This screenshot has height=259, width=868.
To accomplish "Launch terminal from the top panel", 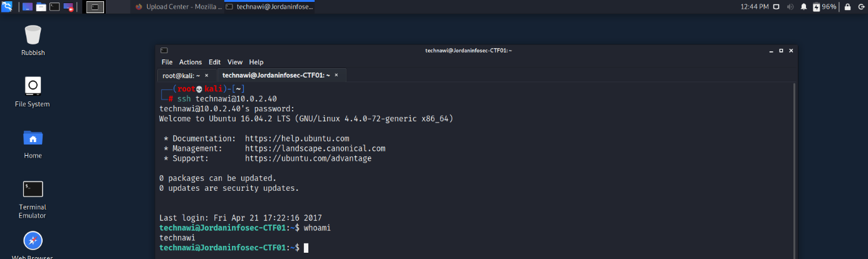I will 55,7.
